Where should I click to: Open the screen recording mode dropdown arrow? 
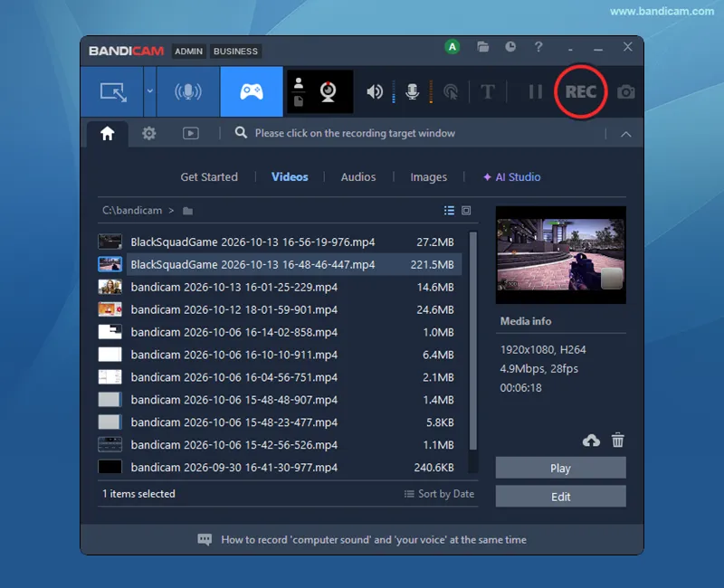coord(149,91)
